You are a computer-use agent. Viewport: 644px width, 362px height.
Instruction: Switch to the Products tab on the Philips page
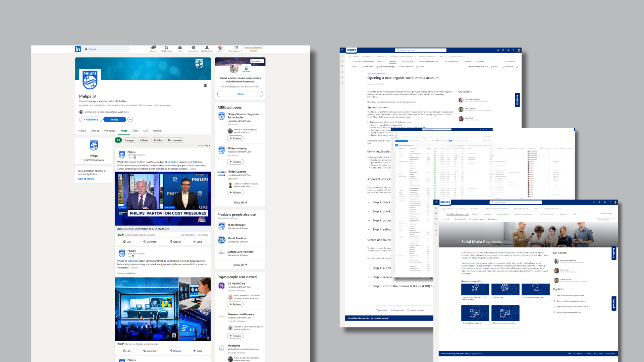(x=110, y=131)
